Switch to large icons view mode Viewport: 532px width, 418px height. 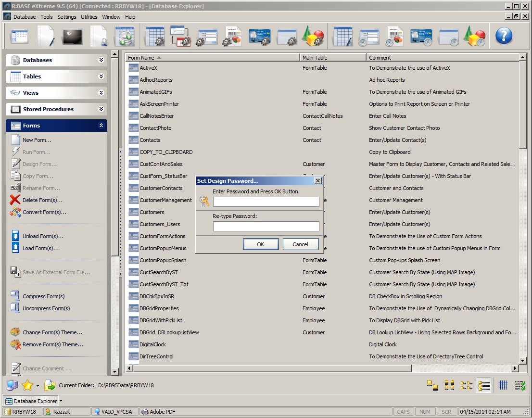pos(432,385)
